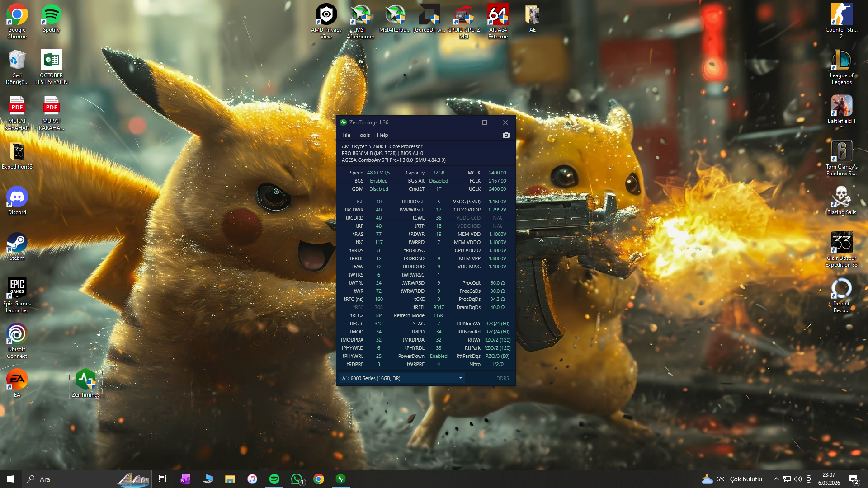Select the AIDA64 Extreme shortcut
Screen dimensions: 868x488
click(498, 21)
